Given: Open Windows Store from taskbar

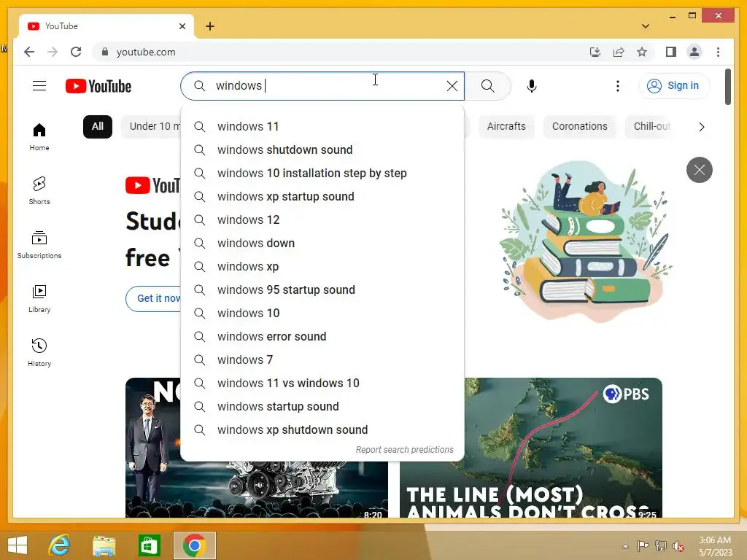Looking at the screenshot, I should point(149,545).
